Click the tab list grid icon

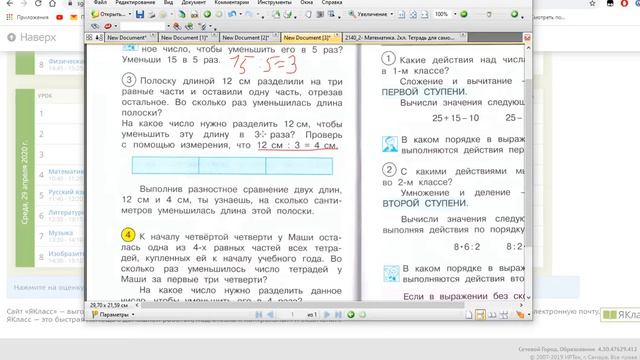coord(89,38)
